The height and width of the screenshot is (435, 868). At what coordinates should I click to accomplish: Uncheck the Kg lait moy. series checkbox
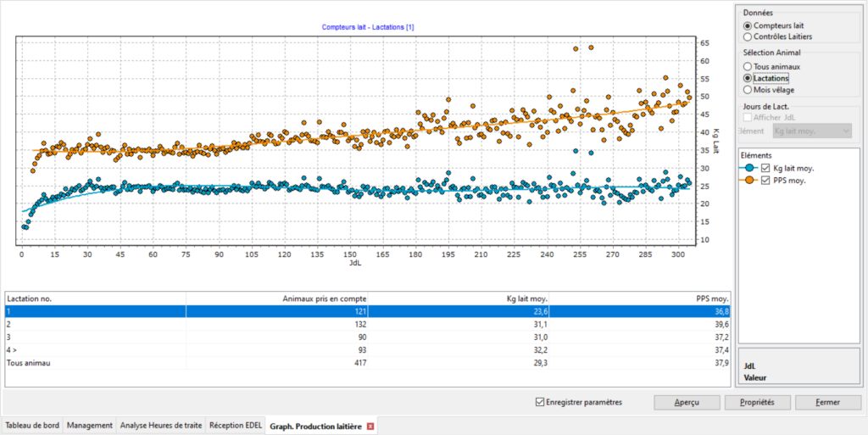click(765, 168)
